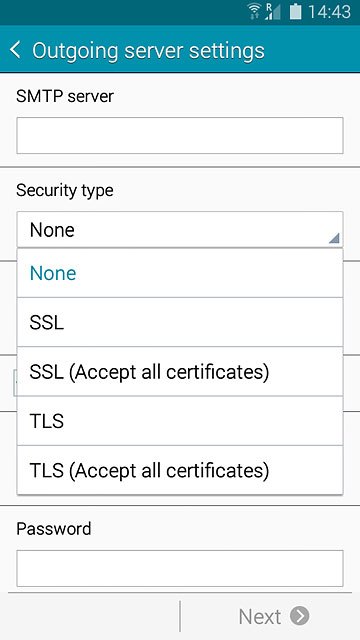Tap the Outgoing server settings title
This screenshot has height=640, width=360.
148,51
